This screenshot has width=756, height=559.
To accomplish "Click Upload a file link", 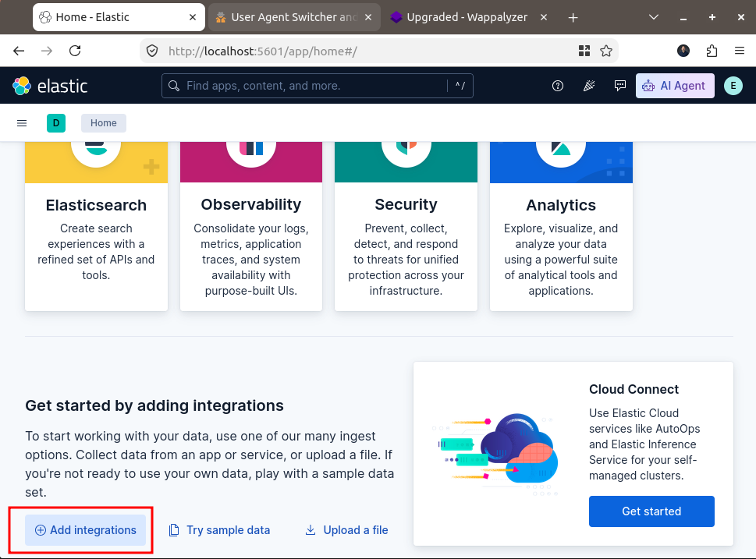I will [346, 530].
